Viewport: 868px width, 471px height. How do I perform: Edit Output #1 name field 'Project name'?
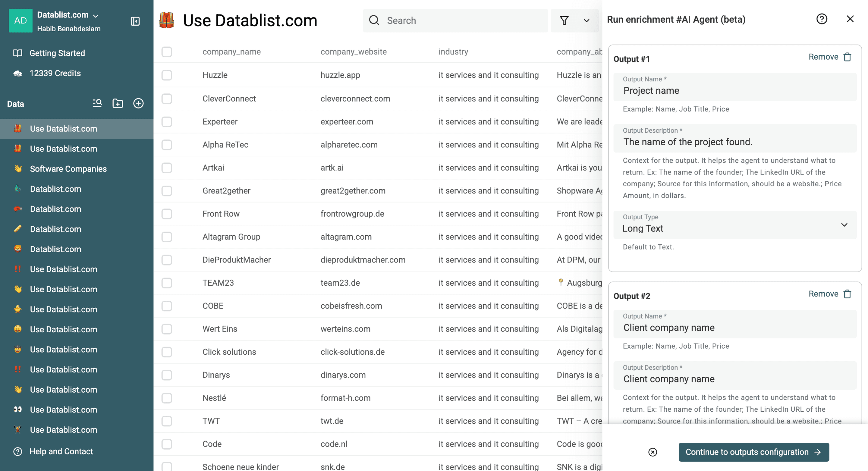(735, 87)
